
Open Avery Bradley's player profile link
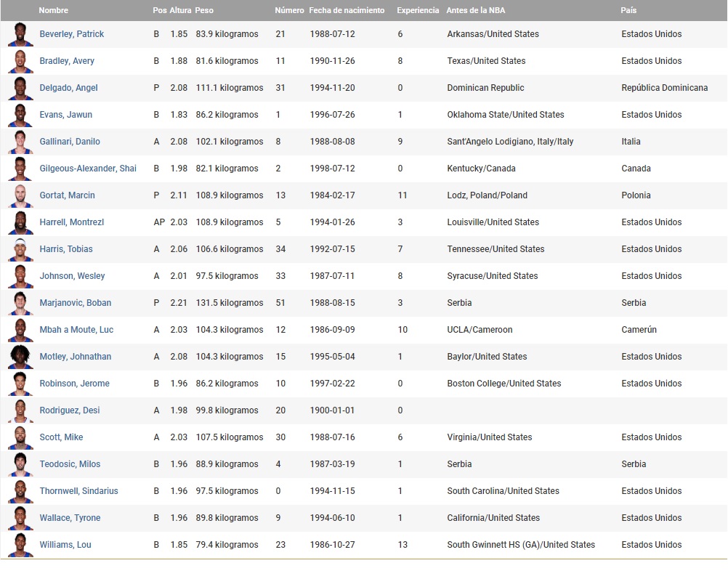tap(67, 61)
